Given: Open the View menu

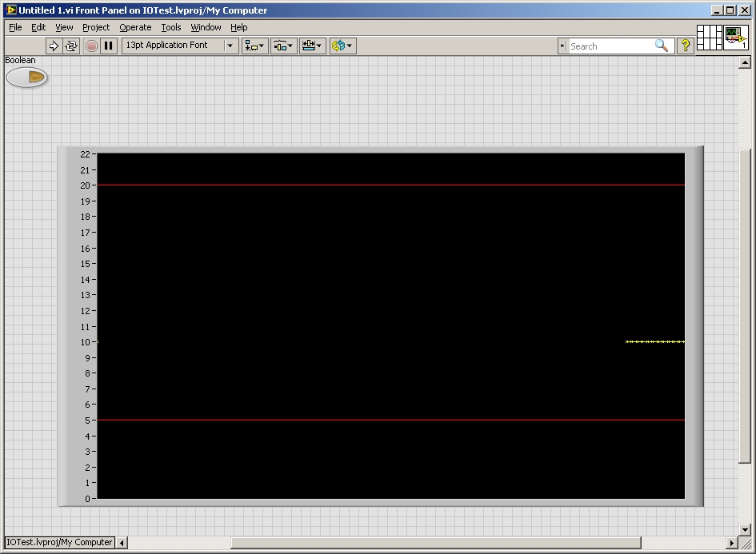Looking at the screenshot, I should click(64, 27).
